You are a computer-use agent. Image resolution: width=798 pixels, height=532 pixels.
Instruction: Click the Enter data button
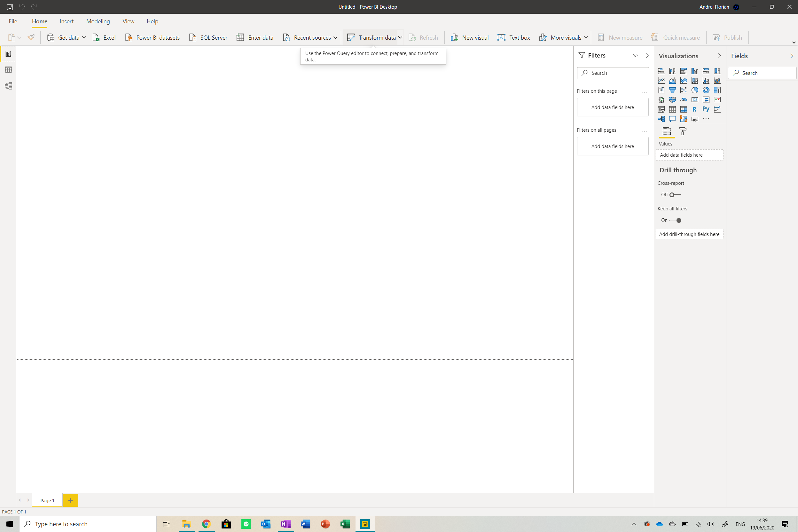[x=255, y=38]
